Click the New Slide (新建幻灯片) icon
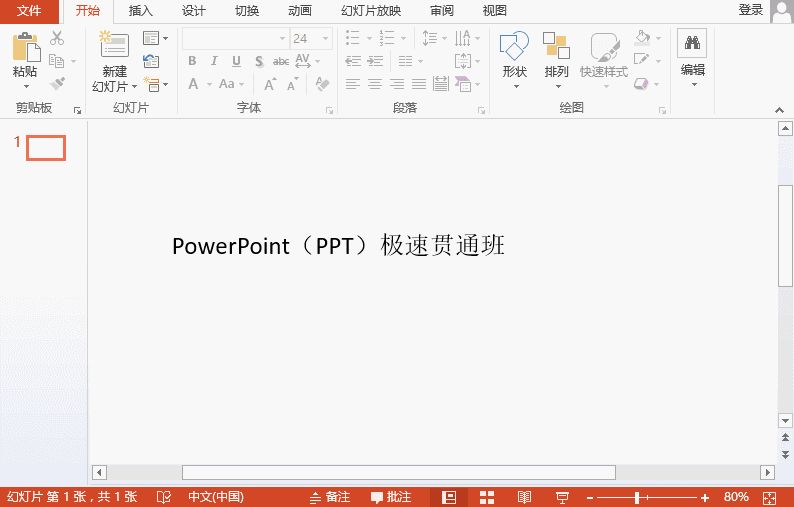 click(x=115, y=46)
